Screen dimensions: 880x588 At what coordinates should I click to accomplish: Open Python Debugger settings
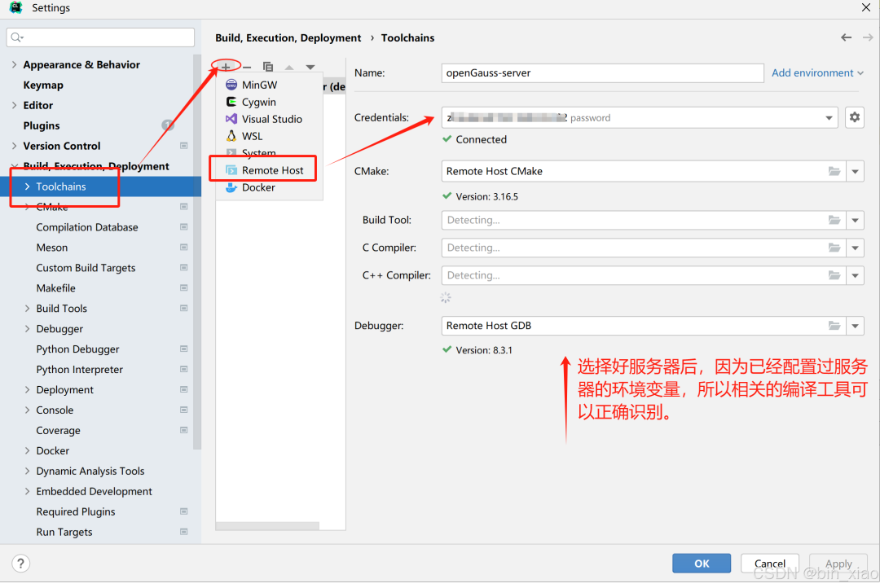[x=77, y=349]
